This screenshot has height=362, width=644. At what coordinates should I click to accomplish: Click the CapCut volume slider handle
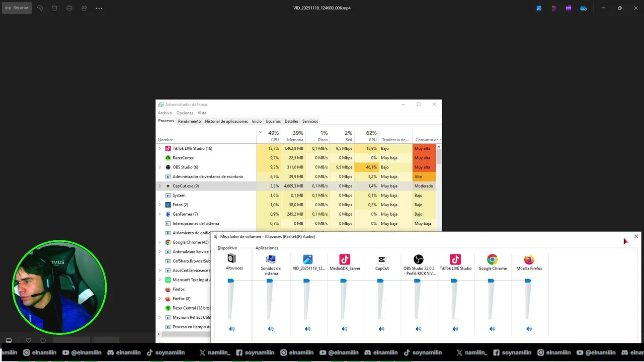380,281
